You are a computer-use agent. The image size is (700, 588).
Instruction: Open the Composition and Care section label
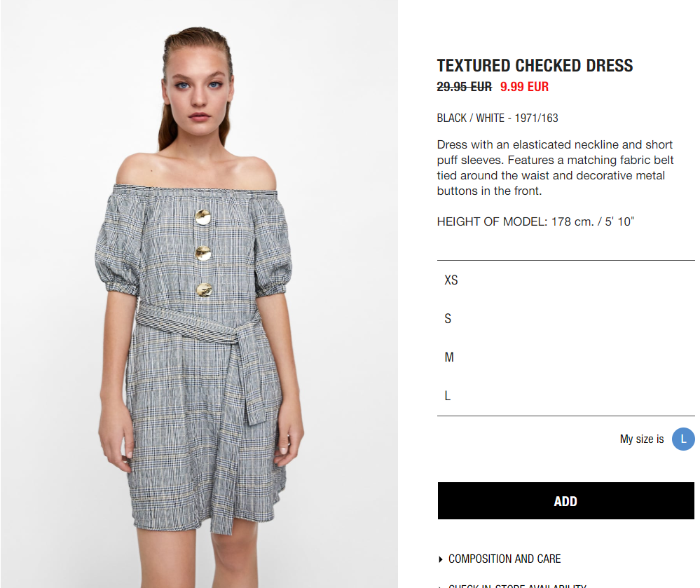505,559
